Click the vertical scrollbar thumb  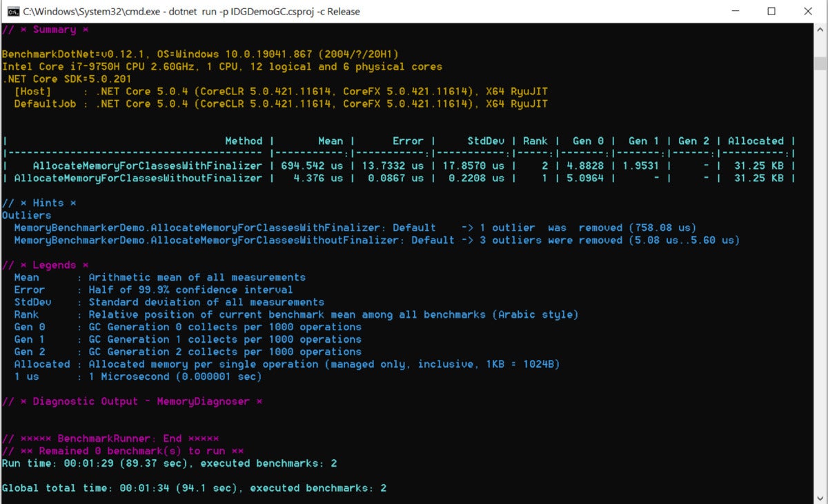(820, 62)
